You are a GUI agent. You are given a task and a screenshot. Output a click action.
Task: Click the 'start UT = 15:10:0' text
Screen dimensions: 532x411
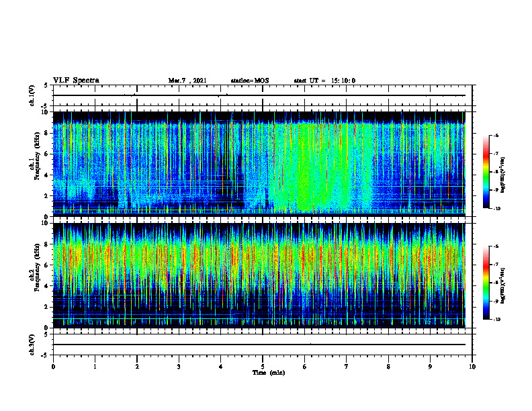click(324, 81)
